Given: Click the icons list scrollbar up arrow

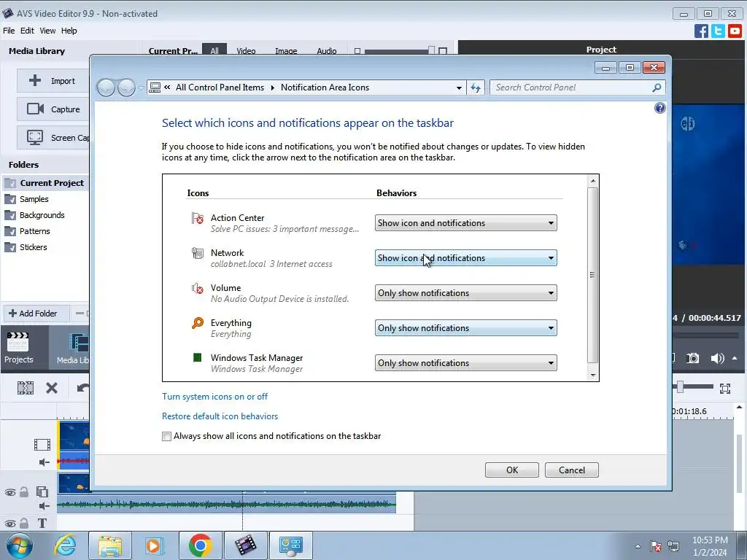Looking at the screenshot, I should pos(592,181).
